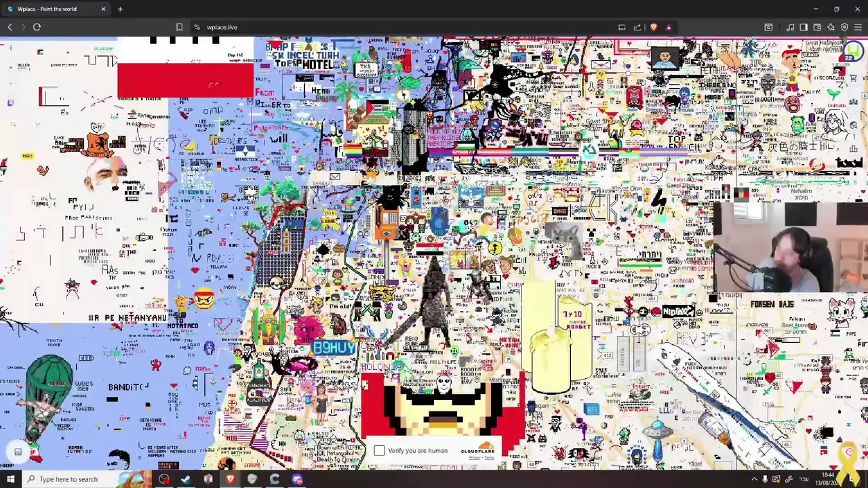Open the OBS recording taskbar icon
Screen dimensions: 868x488
pos(164,479)
